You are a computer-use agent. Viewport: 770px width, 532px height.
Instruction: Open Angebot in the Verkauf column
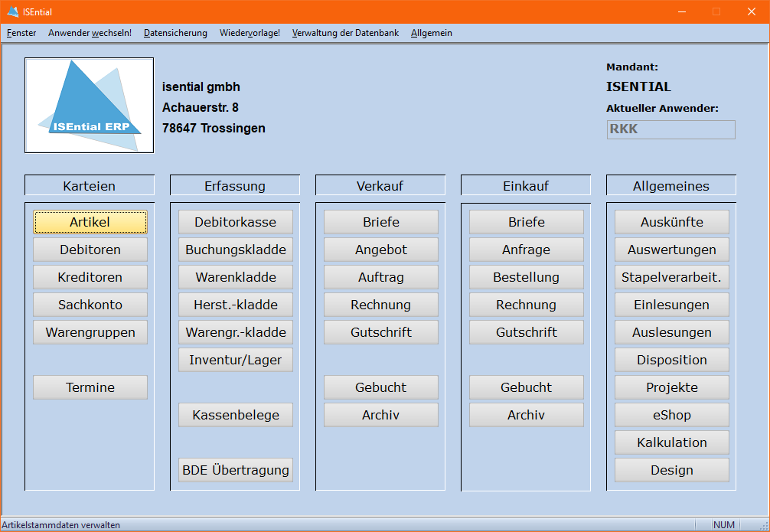[x=381, y=250]
